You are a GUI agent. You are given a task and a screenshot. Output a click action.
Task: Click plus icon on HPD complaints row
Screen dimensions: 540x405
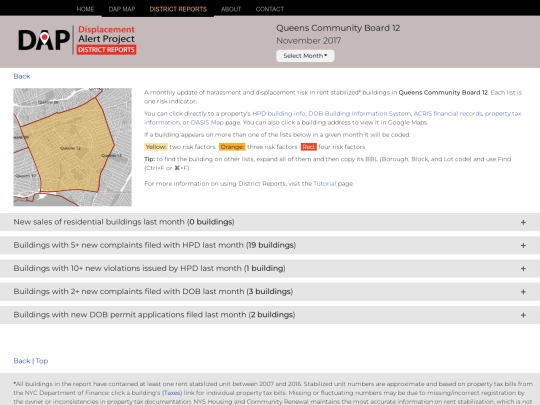tap(523, 246)
